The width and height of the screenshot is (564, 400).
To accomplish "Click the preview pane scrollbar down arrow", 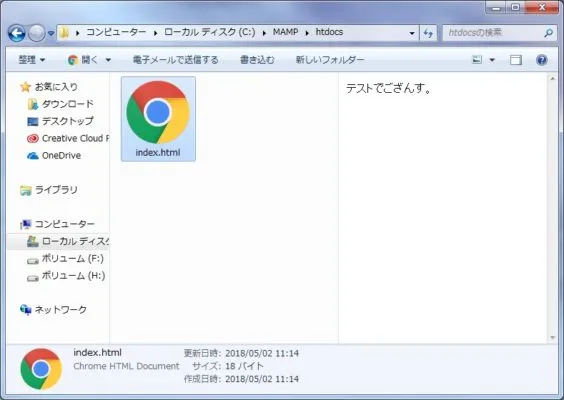I will click(x=553, y=337).
